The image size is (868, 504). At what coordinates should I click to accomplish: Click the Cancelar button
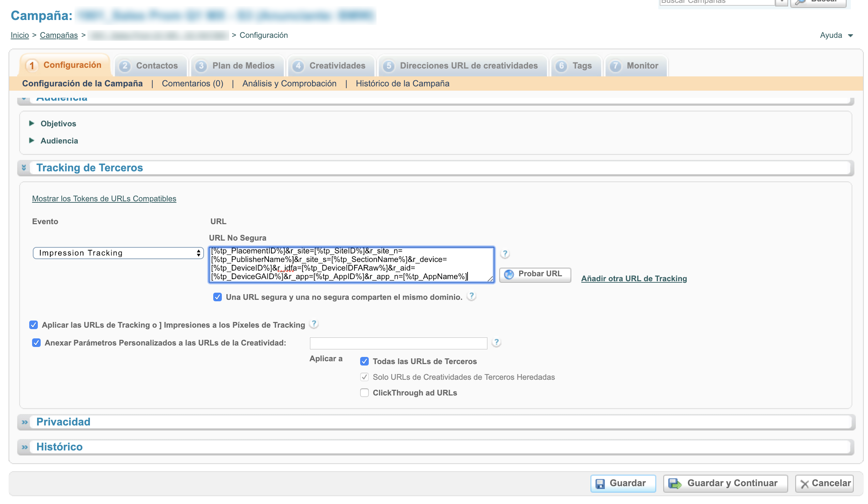(824, 484)
